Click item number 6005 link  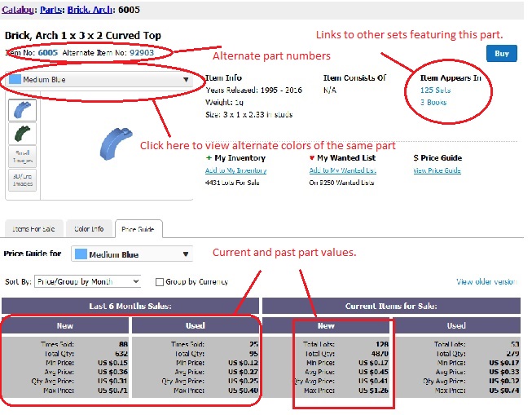click(48, 53)
